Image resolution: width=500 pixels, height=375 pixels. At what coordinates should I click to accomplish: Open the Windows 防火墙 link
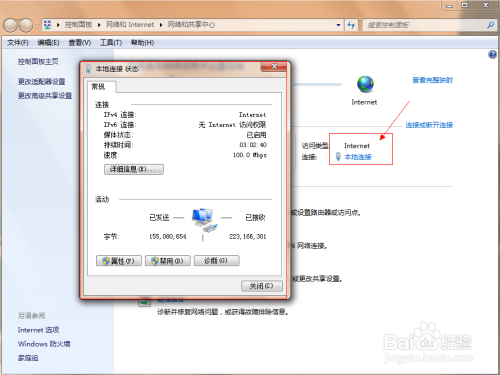(44, 344)
